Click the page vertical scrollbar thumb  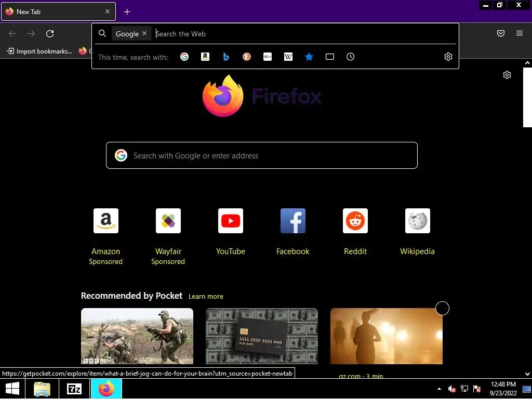click(x=527, y=97)
